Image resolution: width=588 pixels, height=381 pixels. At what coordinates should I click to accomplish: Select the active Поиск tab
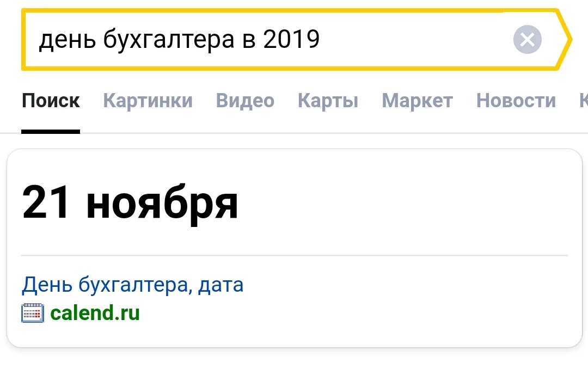[51, 101]
